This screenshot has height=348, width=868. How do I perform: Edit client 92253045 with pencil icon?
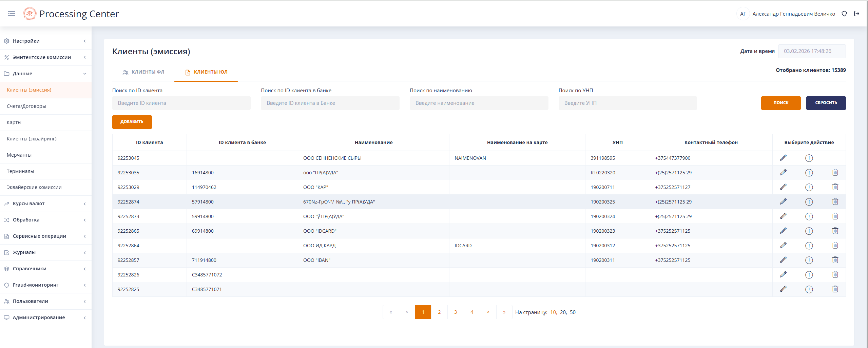(x=783, y=158)
